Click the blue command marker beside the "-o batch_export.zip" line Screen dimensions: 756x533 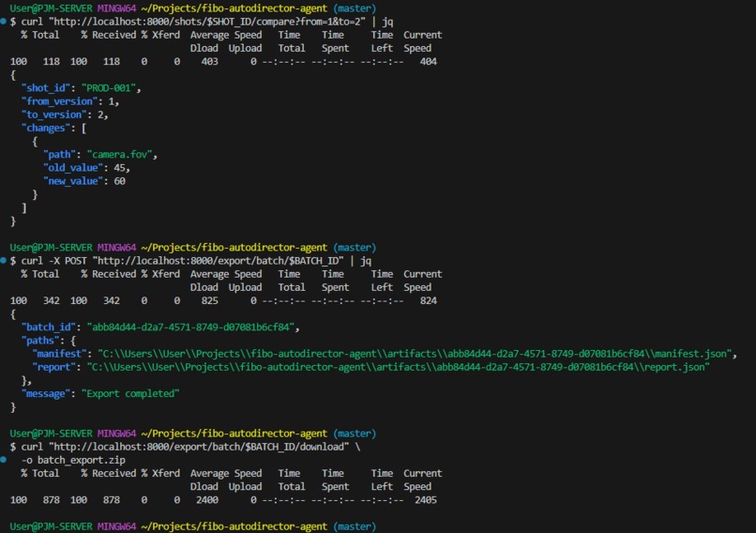click(x=3, y=460)
